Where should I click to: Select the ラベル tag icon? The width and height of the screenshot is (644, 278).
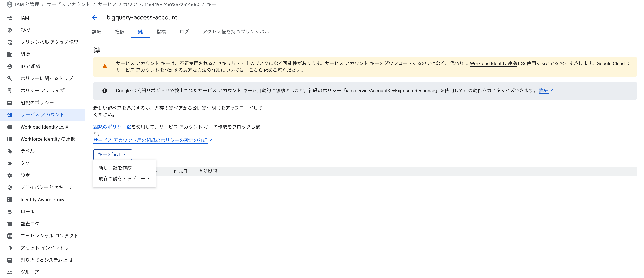10,151
